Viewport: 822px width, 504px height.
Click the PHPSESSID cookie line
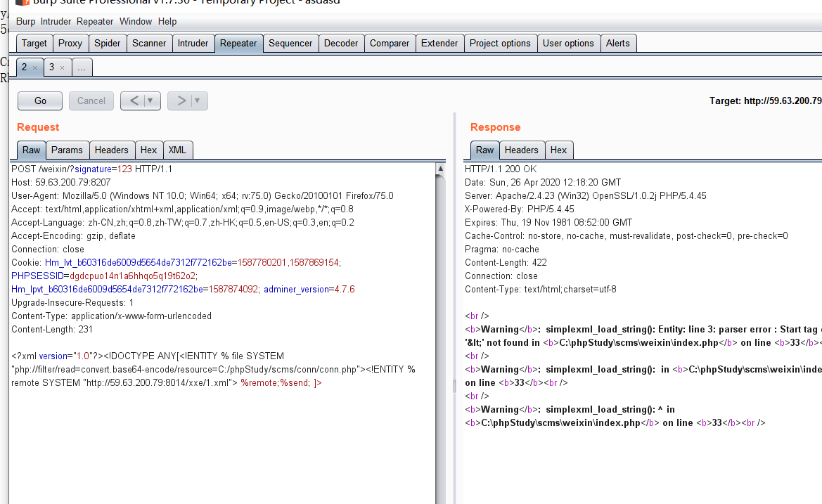(104, 276)
